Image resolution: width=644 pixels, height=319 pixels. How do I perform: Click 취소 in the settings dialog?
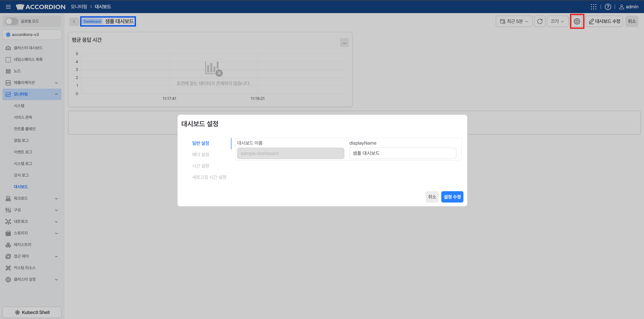coord(432,197)
